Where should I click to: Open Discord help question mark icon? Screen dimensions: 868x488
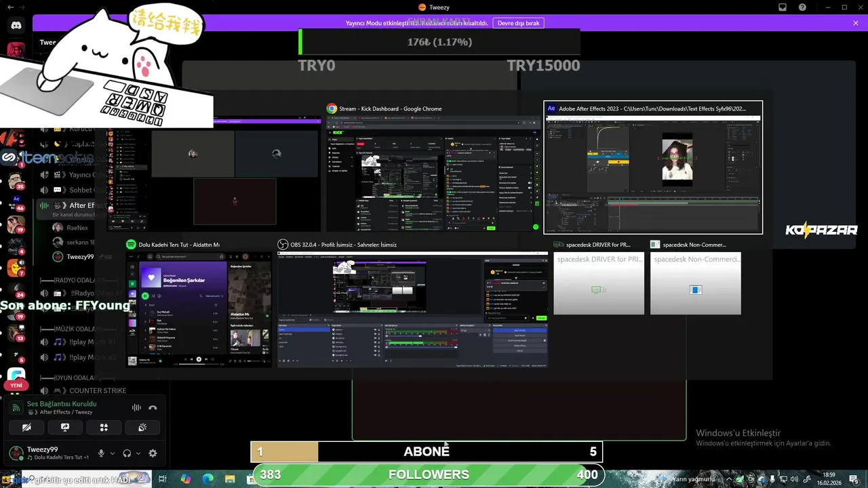point(802,7)
